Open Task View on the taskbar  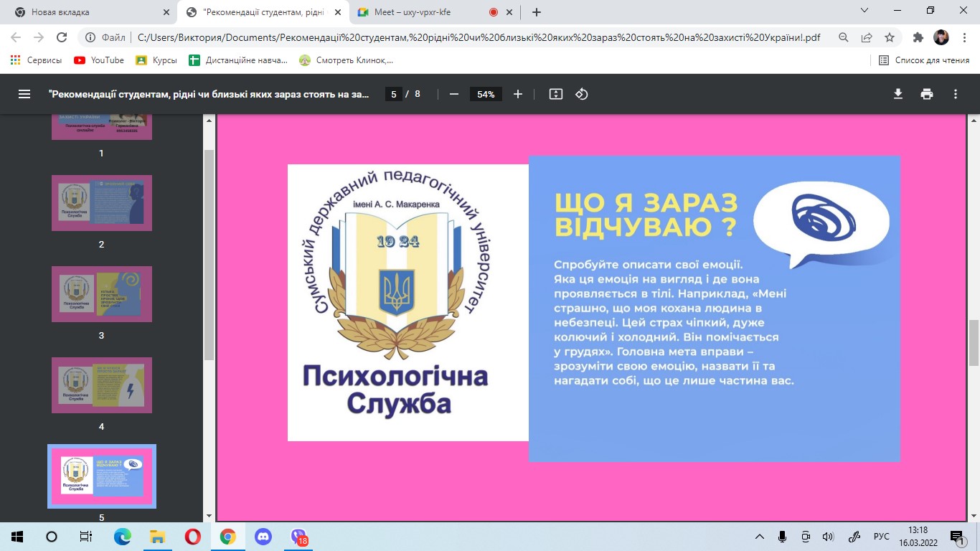pyautogui.click(x=86, y=537)
